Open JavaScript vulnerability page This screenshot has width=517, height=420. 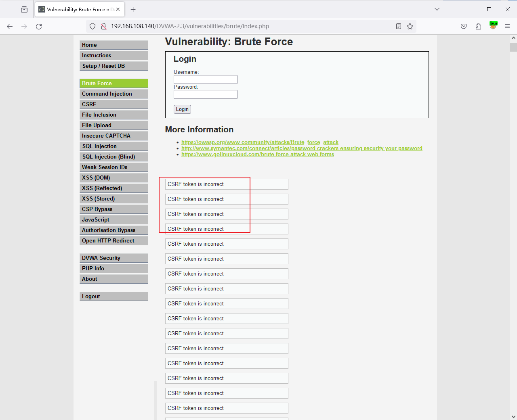click(x=114, y=219)
